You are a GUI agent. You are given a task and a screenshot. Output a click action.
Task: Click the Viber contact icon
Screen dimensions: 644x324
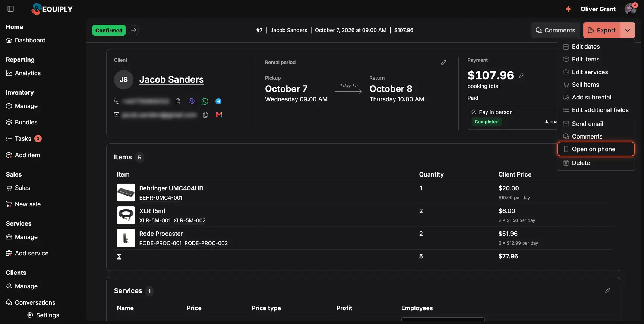pos(192,101)
